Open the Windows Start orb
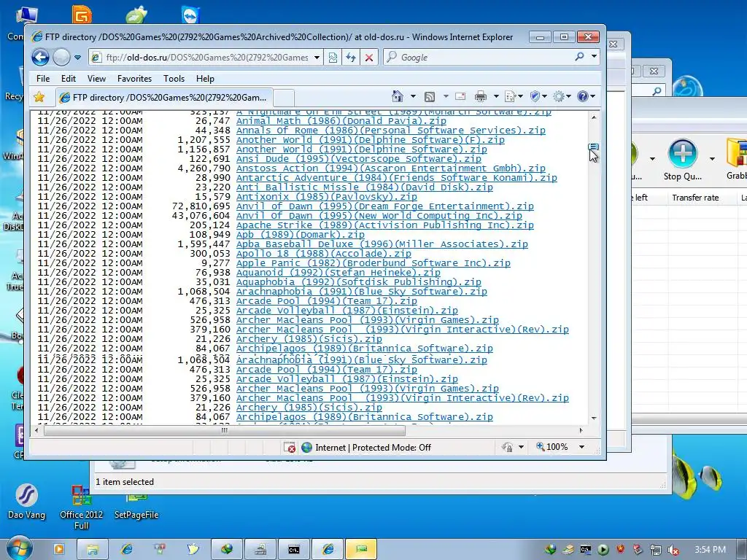 coord(20,548)
